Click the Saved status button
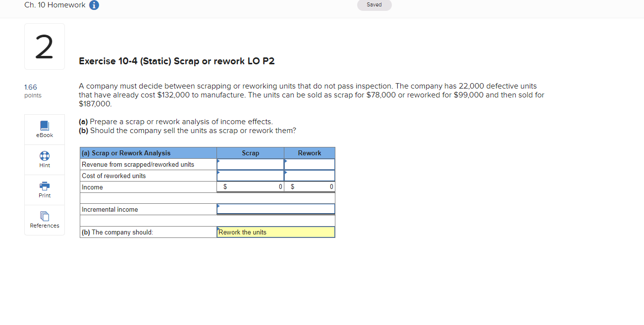Screen dimensions: 644x325 (374, 5)
